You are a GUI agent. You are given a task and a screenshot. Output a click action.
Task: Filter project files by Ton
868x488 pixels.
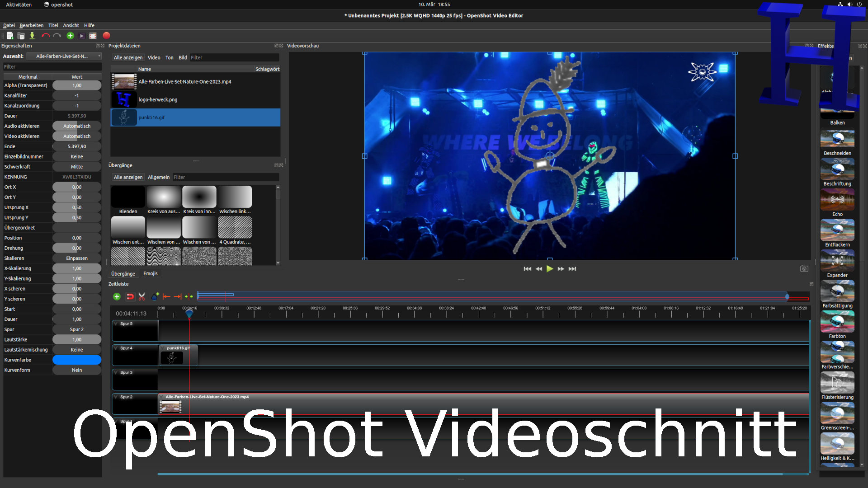pos(169,57)
